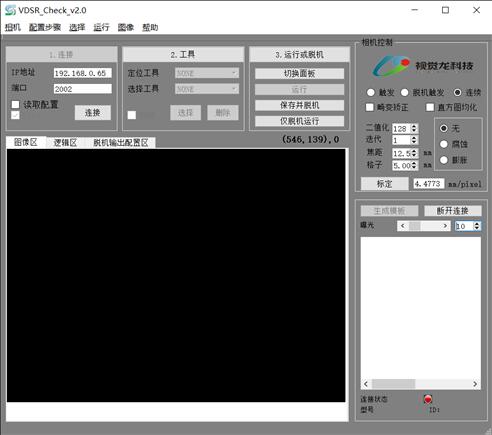Switch to the 逻辑区 tab

tap(65, 143)
